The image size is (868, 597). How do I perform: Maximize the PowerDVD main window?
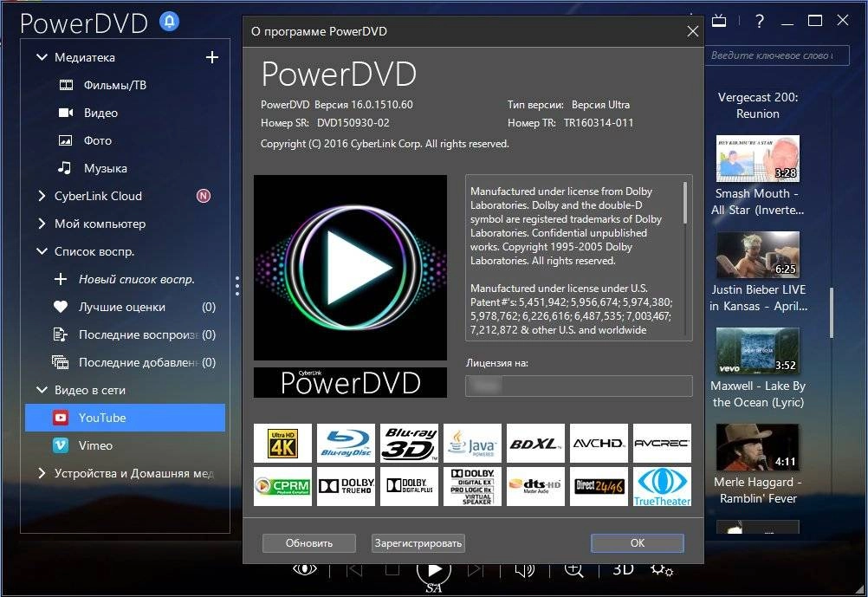coord(815,21)
